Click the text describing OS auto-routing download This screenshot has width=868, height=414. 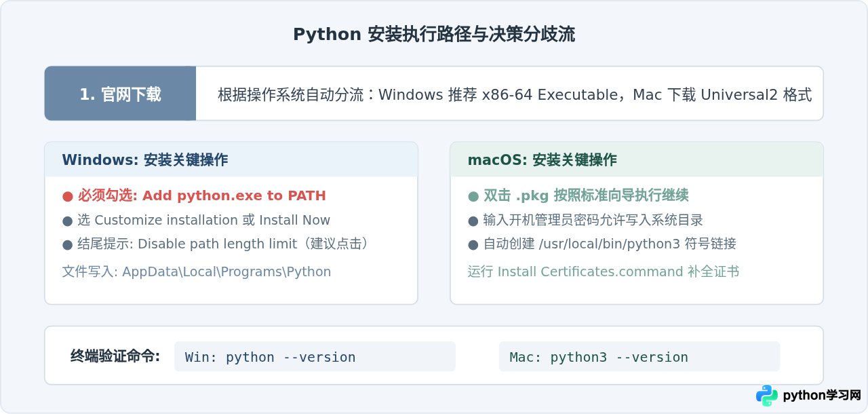(x=515, y=94)
